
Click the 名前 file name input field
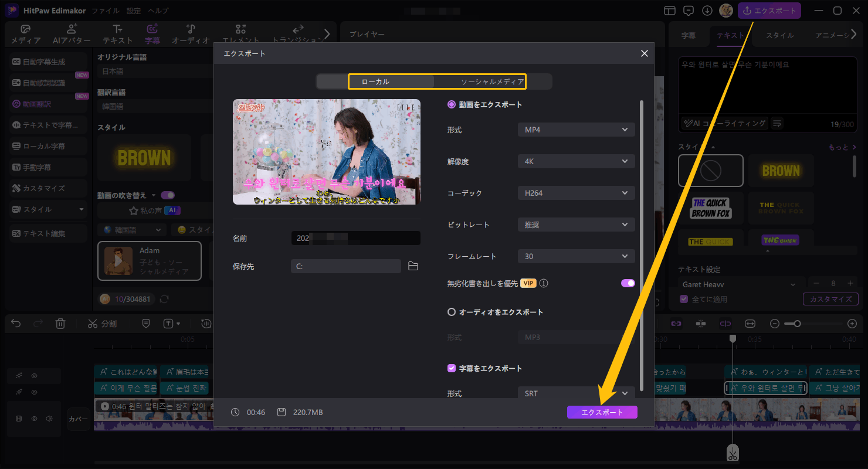point(355,238)
